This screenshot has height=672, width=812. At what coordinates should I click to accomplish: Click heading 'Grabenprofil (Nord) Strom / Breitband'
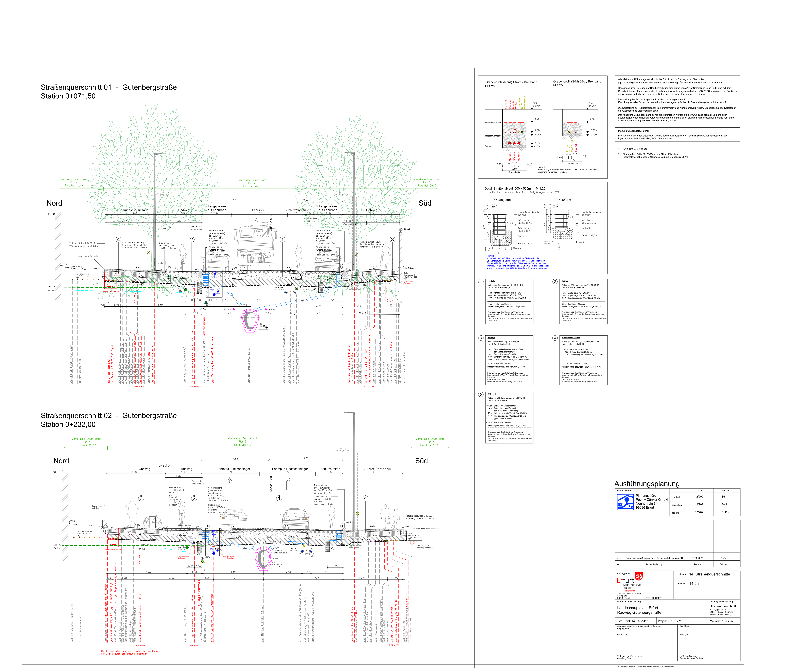coord(511,82)
